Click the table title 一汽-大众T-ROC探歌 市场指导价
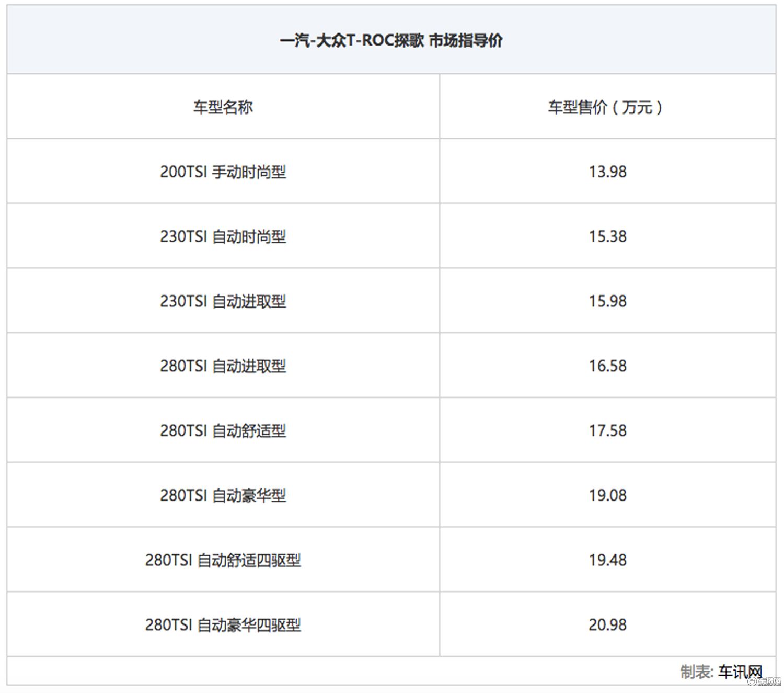This screenshot has width=784, height=693. coord(391,40)
